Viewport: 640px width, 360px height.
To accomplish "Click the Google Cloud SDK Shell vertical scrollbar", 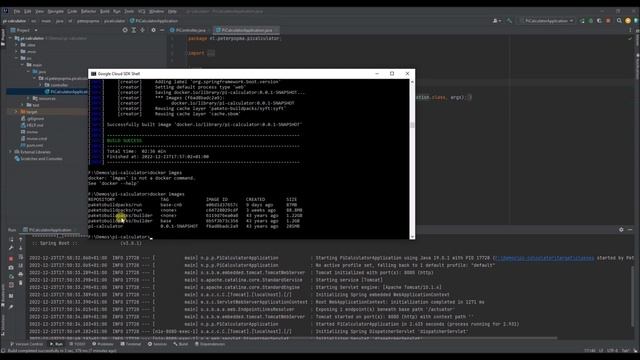I will 412,158.
